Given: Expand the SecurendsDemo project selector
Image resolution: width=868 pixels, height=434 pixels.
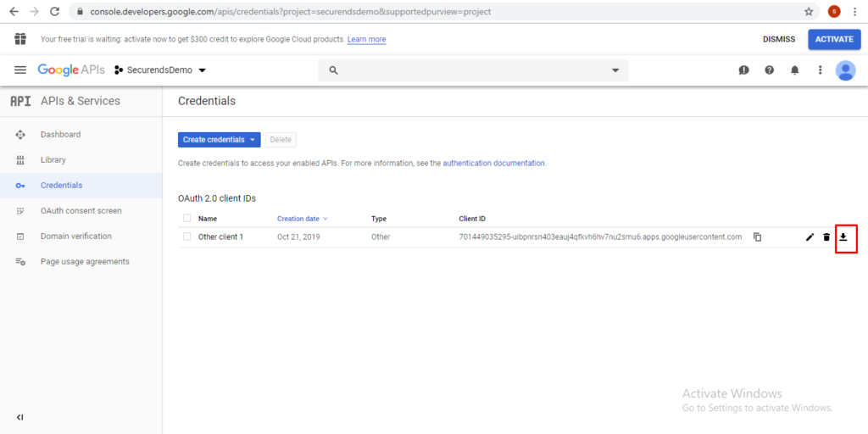Looking at the screenshot, I should 160,70.
